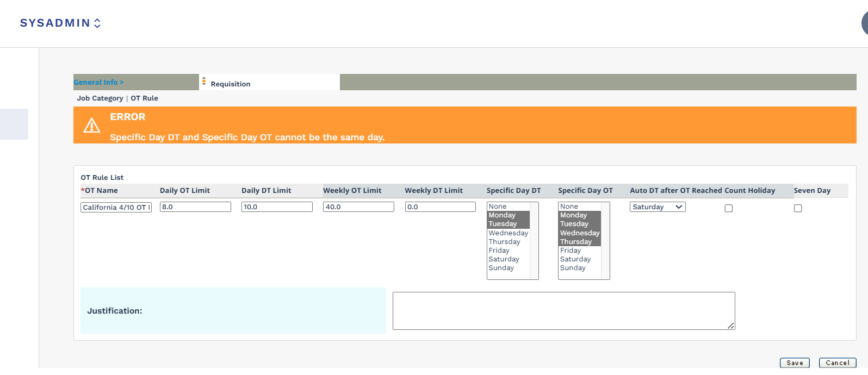This screenshot has height=375, width=868.
Task: Select Sunday in the Specific Day DT list
Action: point(509,268)
